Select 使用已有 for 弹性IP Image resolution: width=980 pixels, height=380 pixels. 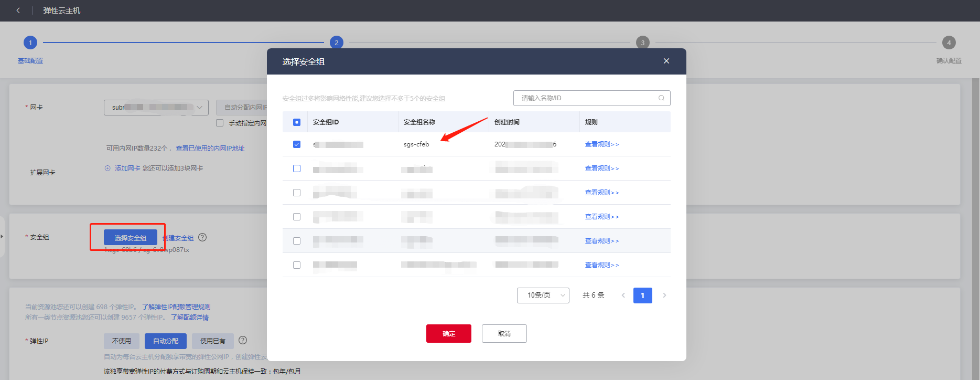pyautogui.click(x=213, y=341)
